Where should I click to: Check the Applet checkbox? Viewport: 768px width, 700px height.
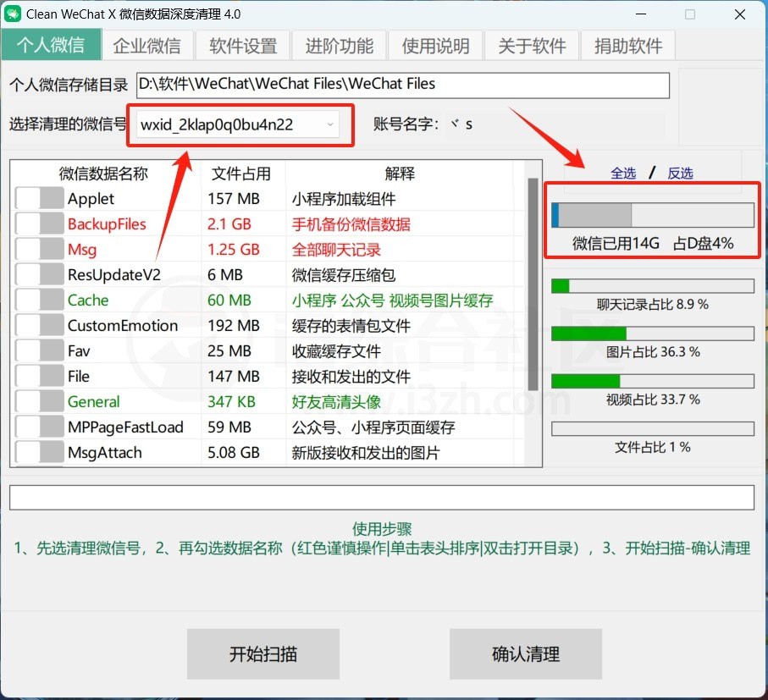(37, 198)
